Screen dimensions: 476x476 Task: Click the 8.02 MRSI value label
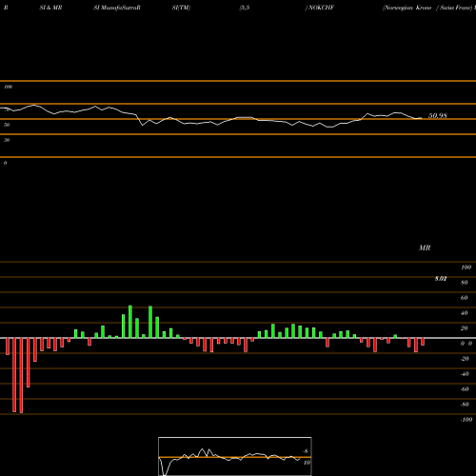click(441, 279)
